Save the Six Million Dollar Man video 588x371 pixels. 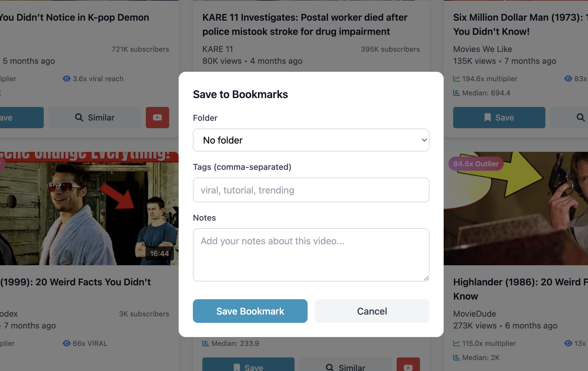coord(499,118)
